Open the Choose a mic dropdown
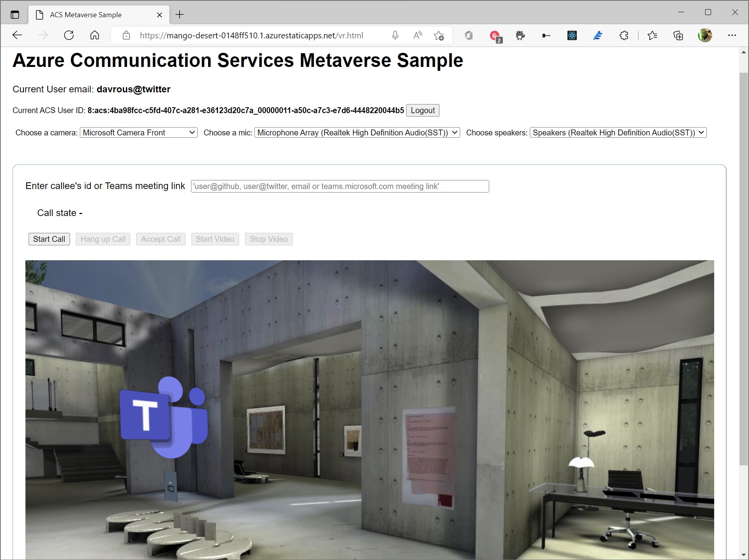Image resolution: width=749 pixels, height=560 pixels. point(357,133)
